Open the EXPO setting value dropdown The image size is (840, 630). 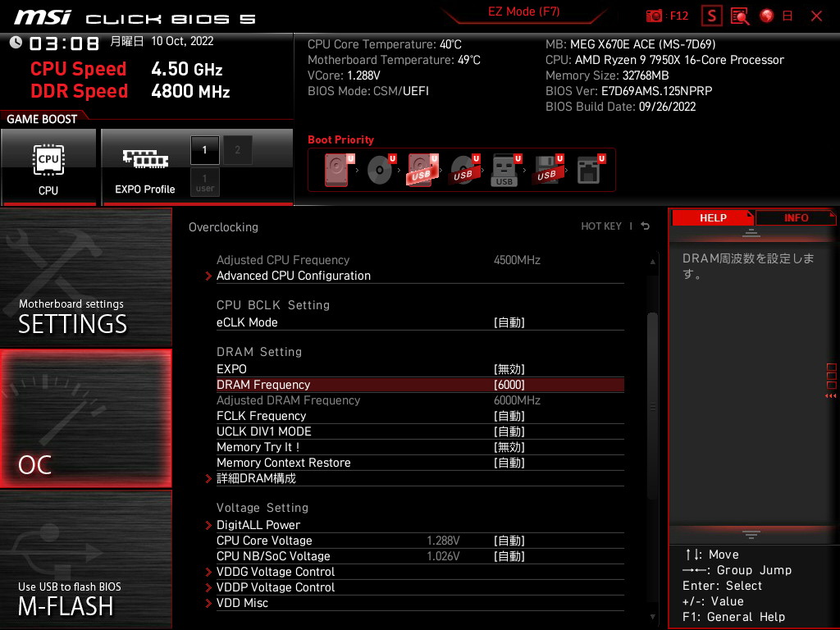pyautogui.click(x=509, y=369)
